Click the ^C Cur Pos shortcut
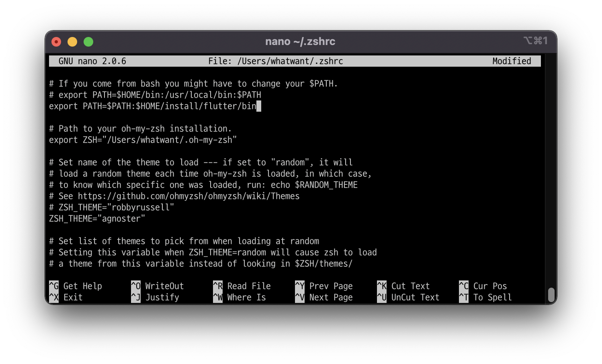The image size is (602, 364). click(483, 286)
